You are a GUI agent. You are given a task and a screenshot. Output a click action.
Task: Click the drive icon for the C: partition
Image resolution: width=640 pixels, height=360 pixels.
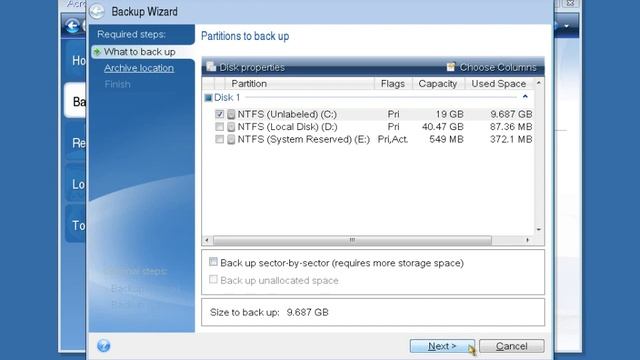point(231,114)
